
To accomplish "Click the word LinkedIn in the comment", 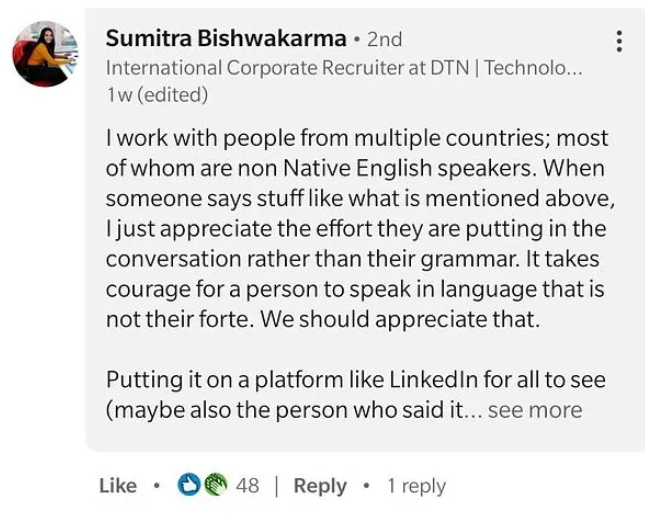I will (433, 380).
